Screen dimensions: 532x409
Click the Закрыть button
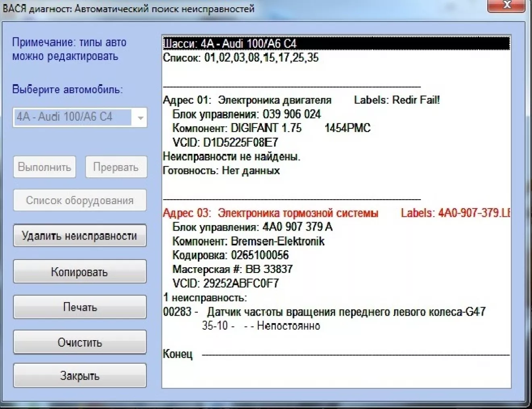(x=80, y=376)
